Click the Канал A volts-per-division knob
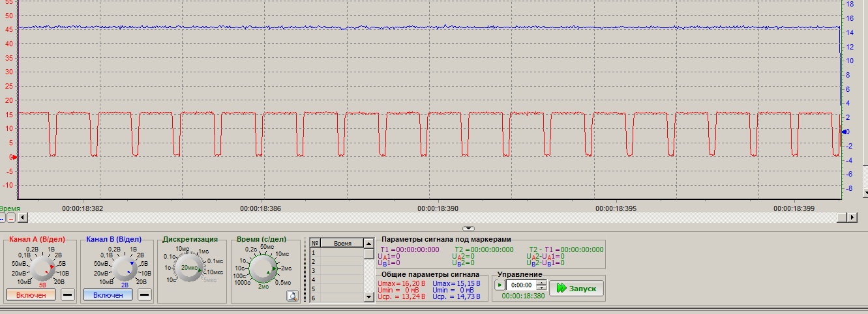The width and height of the screenshot is (868, 314). tap(43, 267)
